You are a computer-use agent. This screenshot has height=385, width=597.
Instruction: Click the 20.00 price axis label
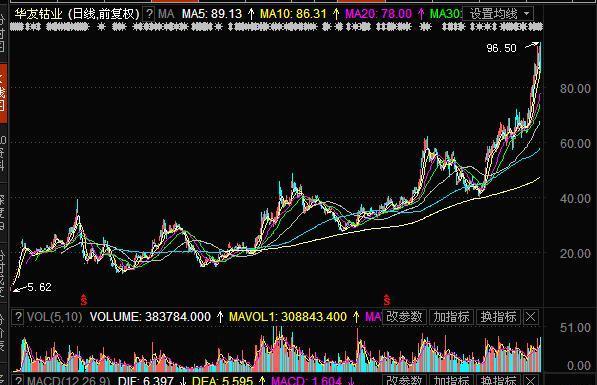pyautogui.click(x=575, y=253)
